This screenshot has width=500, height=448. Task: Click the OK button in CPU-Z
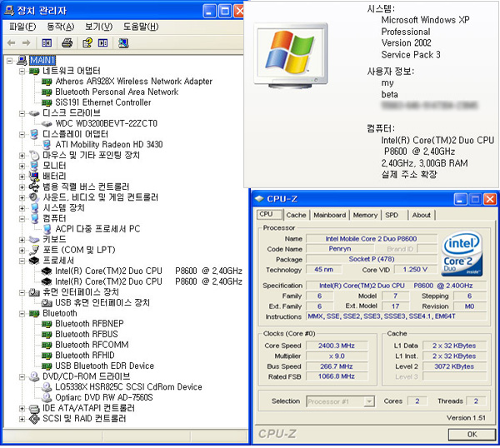point(472,435)
